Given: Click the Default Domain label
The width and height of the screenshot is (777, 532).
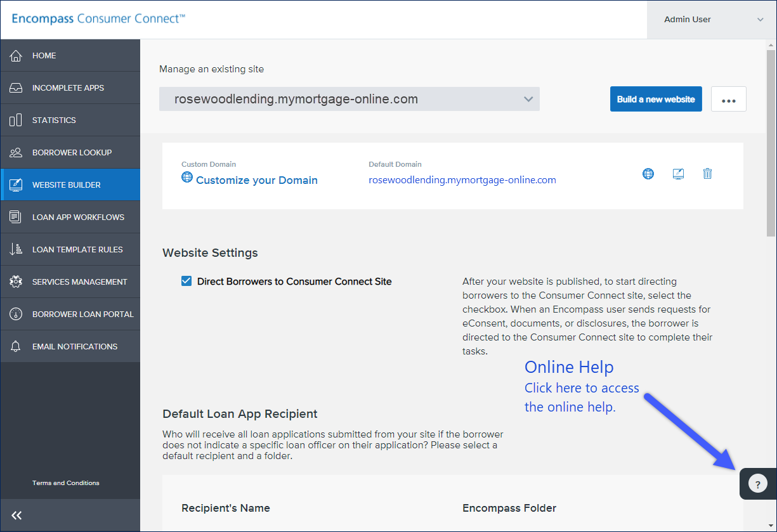Looking at the screenshot, I should click(395, 164).
